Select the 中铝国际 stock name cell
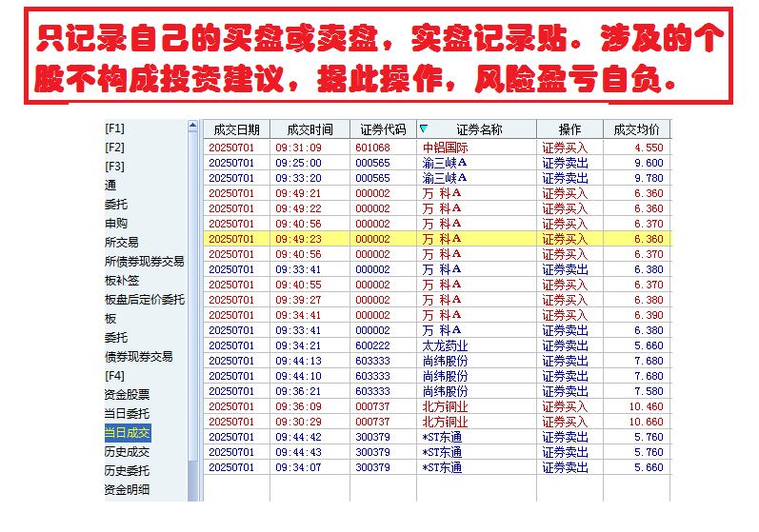 (476, 148)
